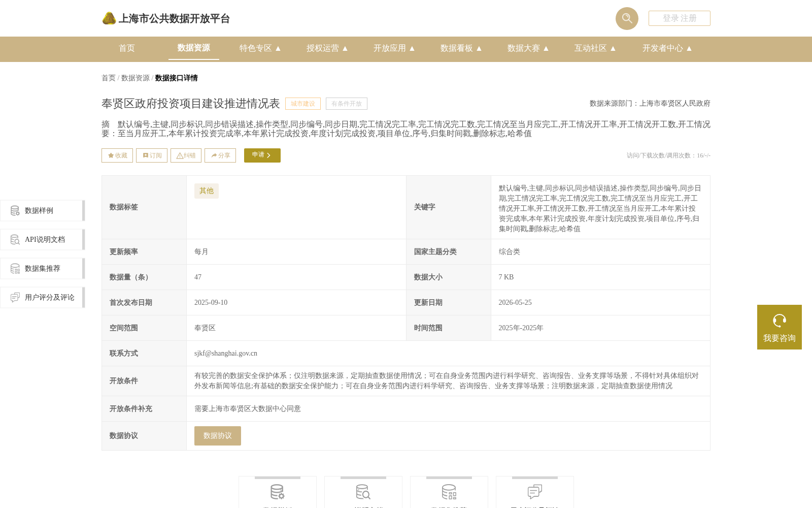Click bottom dataset-grid card icon

(449, 492)
